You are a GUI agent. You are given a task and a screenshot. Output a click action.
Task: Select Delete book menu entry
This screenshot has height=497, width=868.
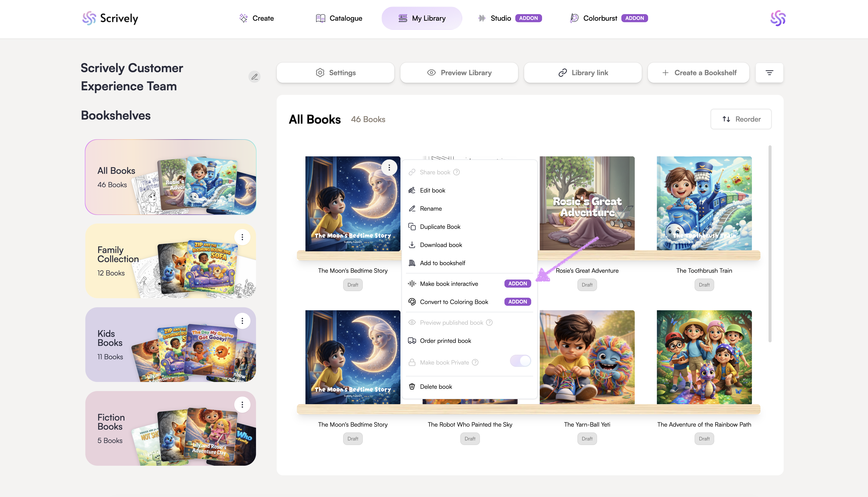436,386
